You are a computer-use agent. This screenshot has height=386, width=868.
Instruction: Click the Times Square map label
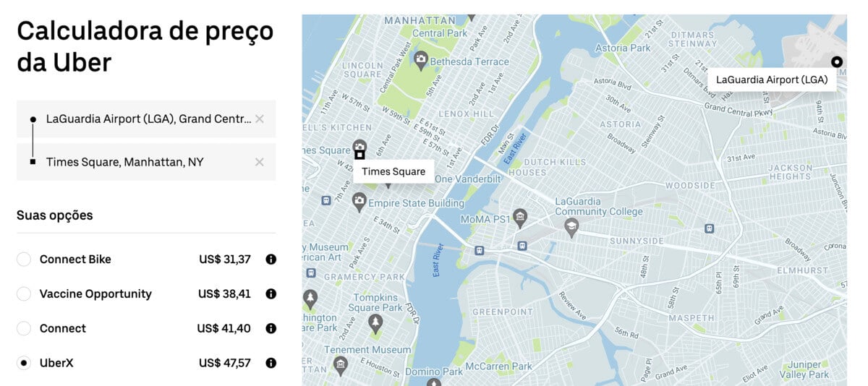click(393, 171)
